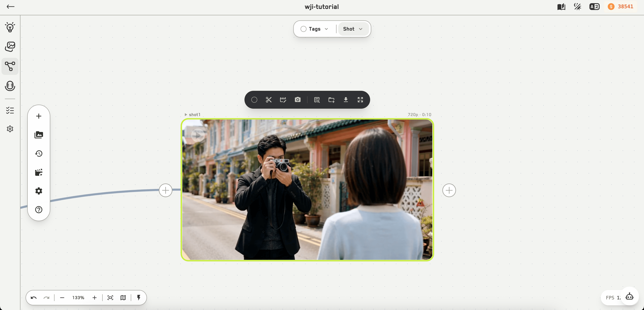Image resolution: width=644 pixels, height=310 pixels.
Task: Open the credits balance 38541
Action: pos(621,7)
